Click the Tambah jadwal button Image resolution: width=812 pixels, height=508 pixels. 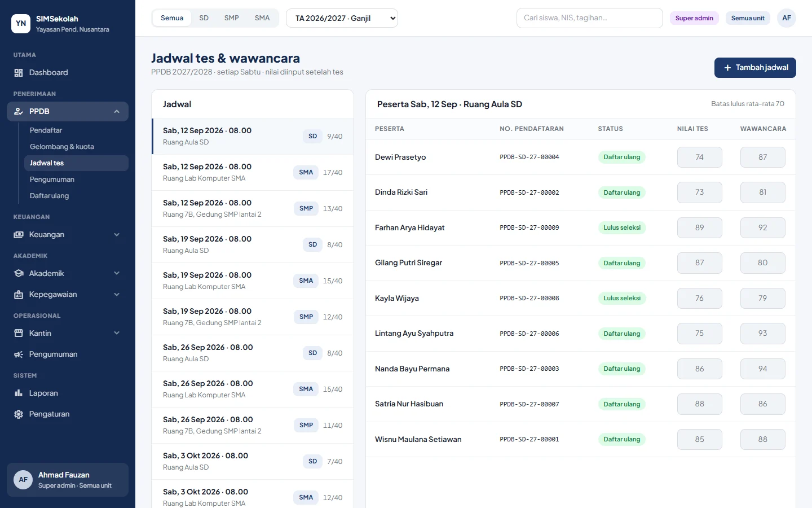tap(755, 68)
